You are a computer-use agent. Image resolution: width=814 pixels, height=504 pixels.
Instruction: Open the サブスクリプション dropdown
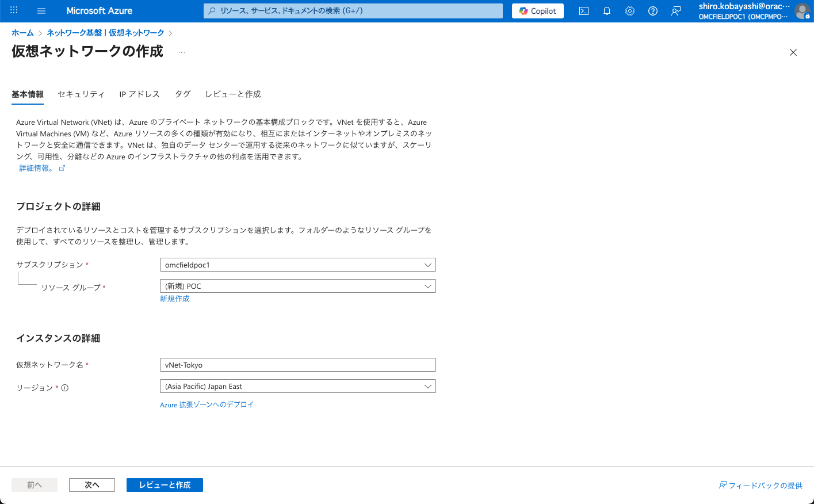point(297,265)
